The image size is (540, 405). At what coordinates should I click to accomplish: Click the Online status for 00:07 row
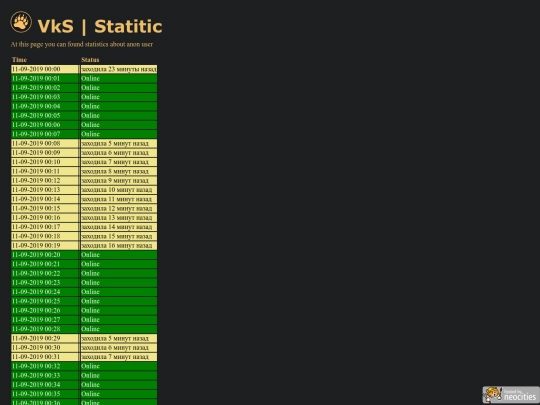tap(119, 134)
